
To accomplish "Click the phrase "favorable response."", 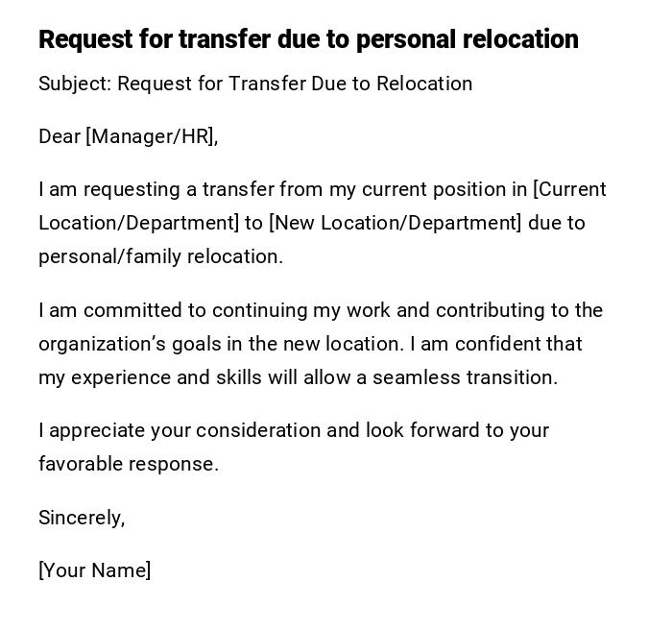I will 129,464.
